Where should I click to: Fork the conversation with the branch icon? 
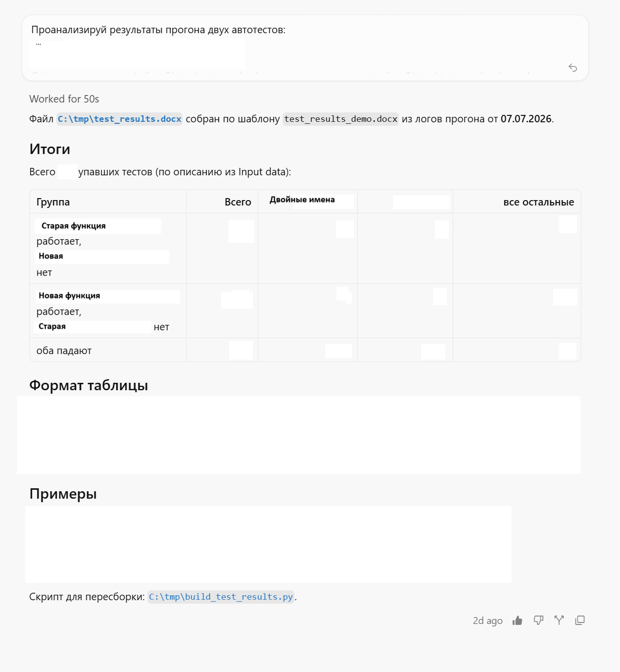pos(559,620)
